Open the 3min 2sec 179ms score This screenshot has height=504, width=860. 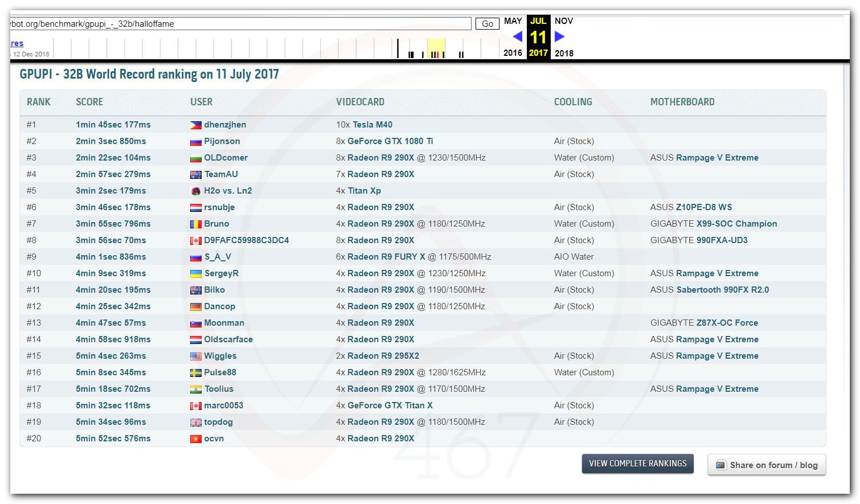(111, 191)
